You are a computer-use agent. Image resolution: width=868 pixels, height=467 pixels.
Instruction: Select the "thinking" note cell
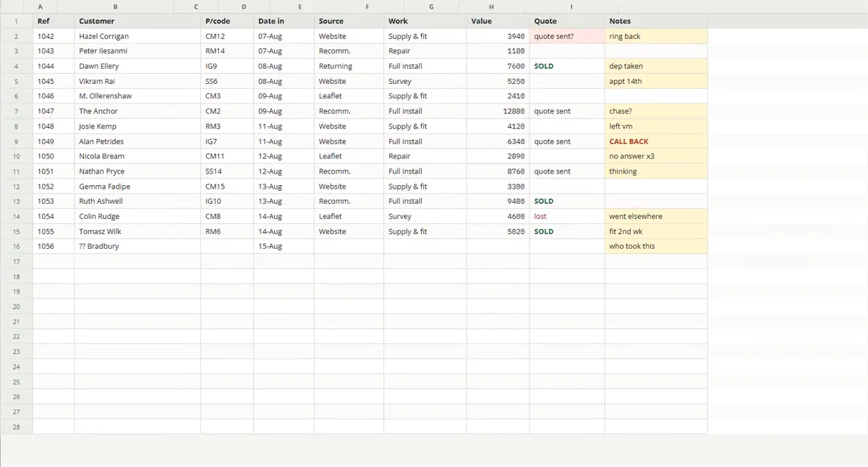click(x=656, y=171)
